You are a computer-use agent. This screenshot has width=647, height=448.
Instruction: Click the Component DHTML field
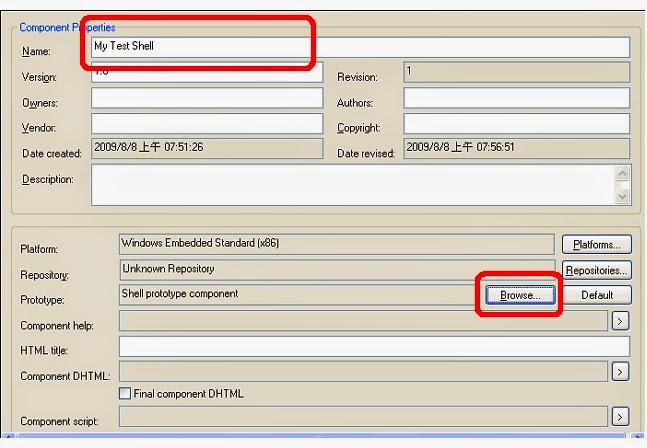[x=363, y=371]
